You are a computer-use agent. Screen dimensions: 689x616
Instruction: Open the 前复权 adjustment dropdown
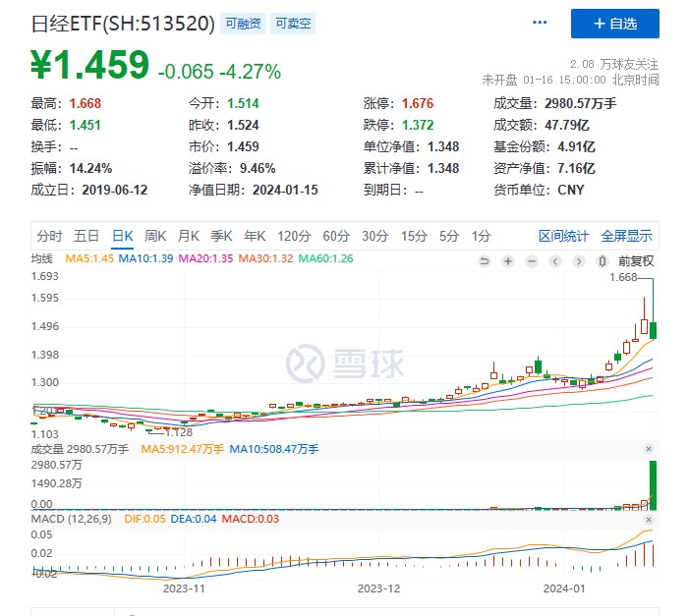tap(636, 261)
